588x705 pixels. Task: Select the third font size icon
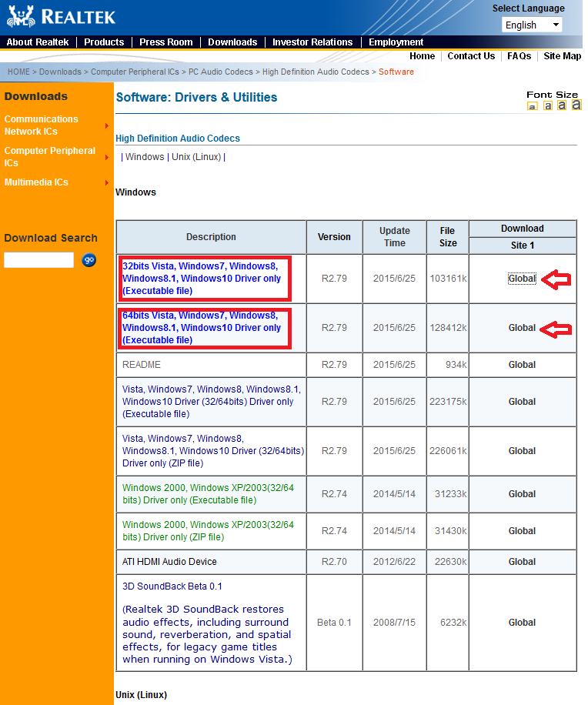coord(562,105)
